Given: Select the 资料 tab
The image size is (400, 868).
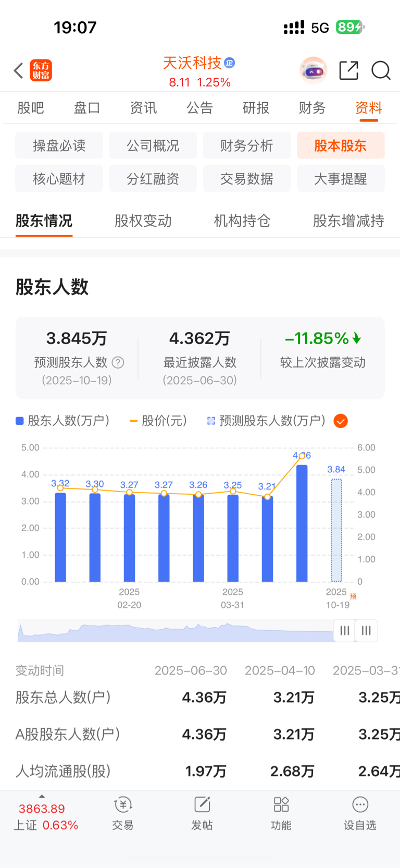Looking at the screenshot, I should pos(369,108).
